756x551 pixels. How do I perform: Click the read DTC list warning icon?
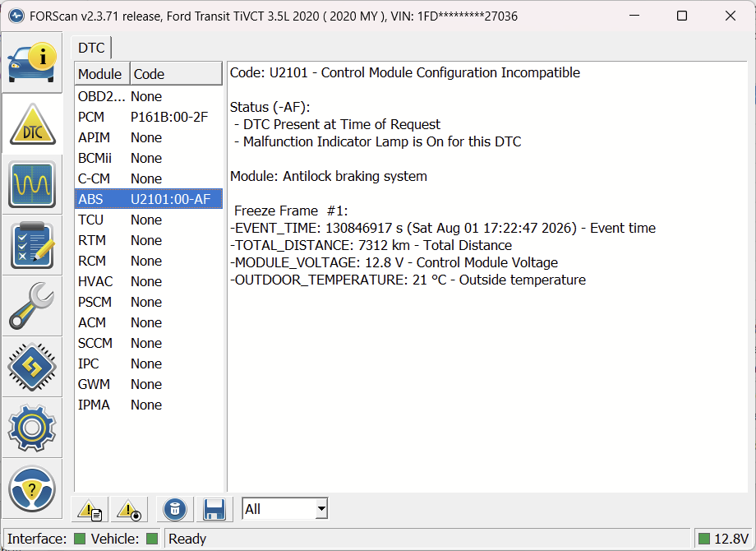coord(90,510)
